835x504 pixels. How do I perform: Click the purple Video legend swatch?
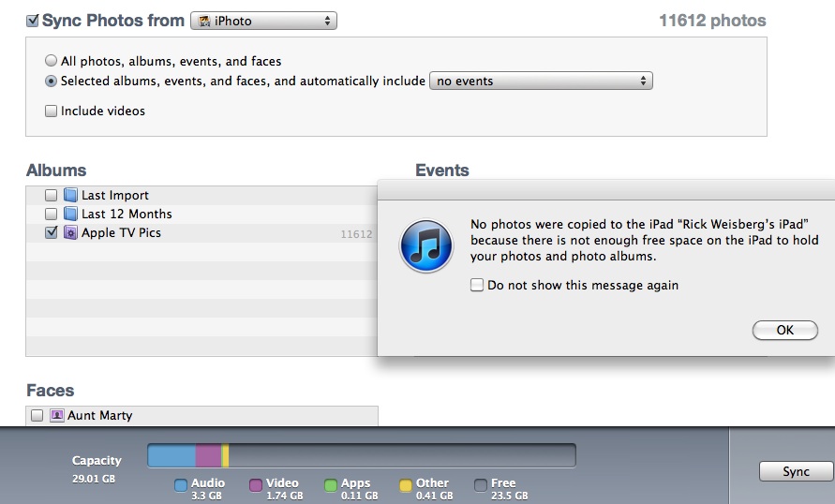(x=256, y=485)
